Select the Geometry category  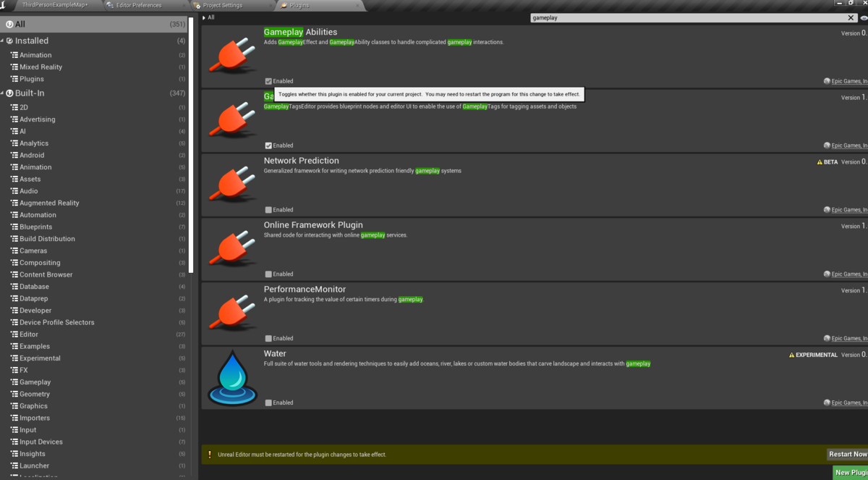click(94, 394)
